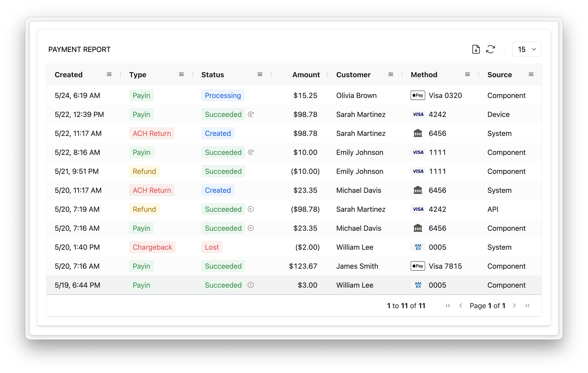This screenshot has height=373, width=588.
Task: Jump to the first page arrow
Action: pyautogui.click(x=448, y=305)
